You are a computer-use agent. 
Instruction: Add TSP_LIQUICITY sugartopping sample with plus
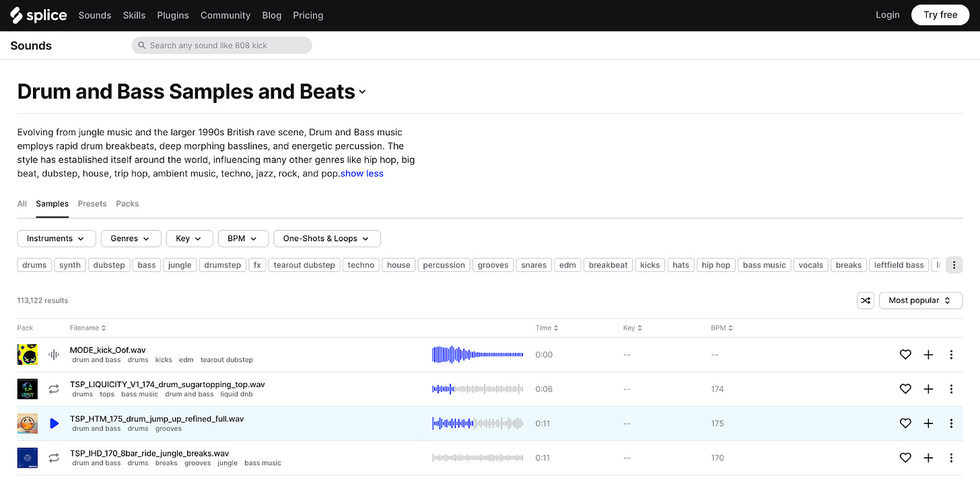[x=928, y=389]
